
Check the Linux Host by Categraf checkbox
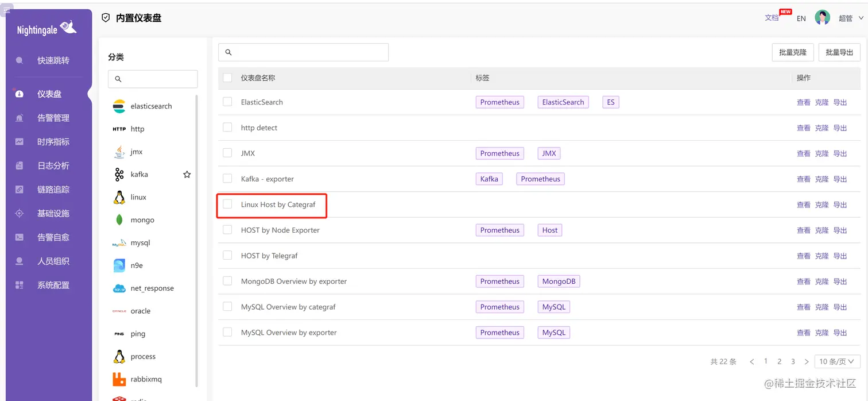point(227,204)
